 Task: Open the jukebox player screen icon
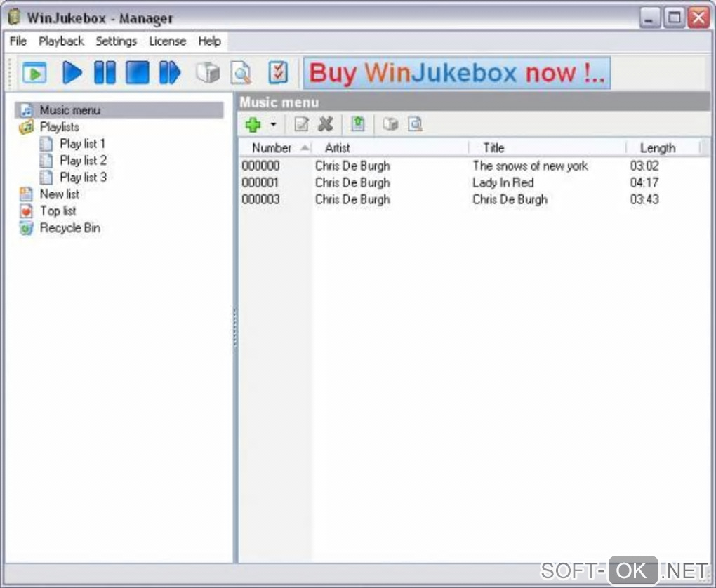click(34, 72)
